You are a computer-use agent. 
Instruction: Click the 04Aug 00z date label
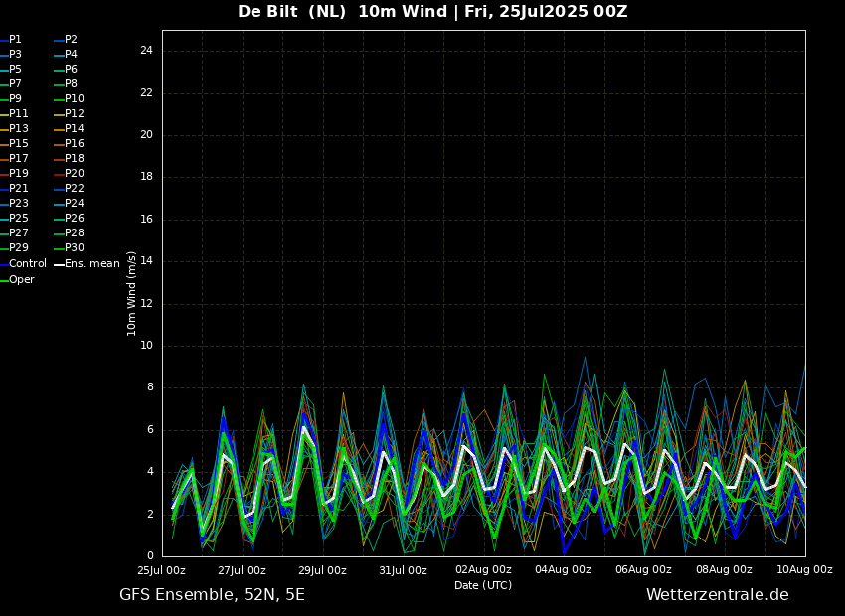click(x=564, y=570)
